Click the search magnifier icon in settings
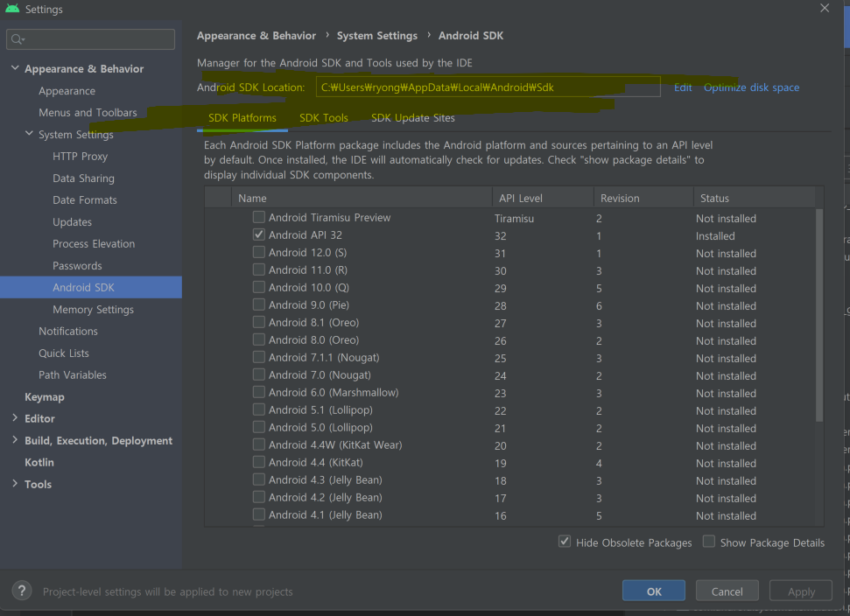This screenshot has height=616, width=850. (18, 39)
